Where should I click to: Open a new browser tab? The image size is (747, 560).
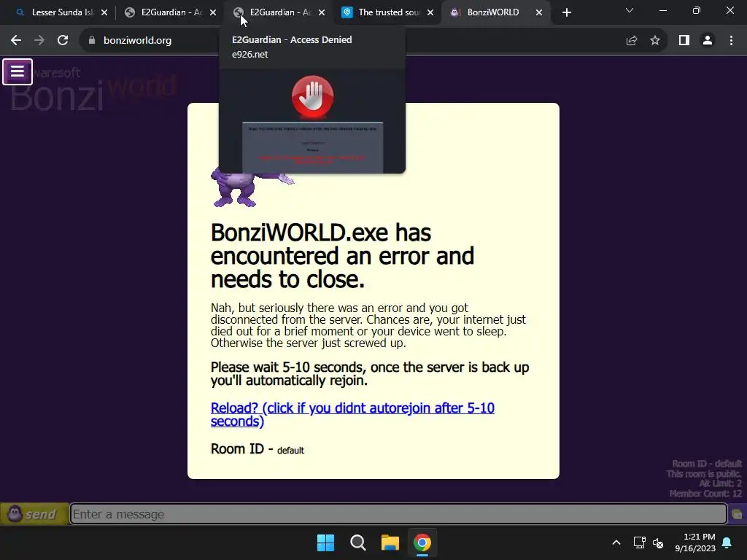pos(566,13)
